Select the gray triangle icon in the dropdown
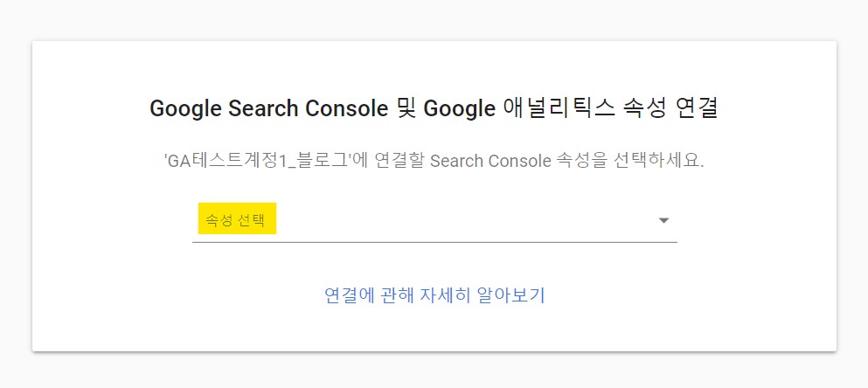The width and height of the screenshot is (868, 388). pos(663,221)
